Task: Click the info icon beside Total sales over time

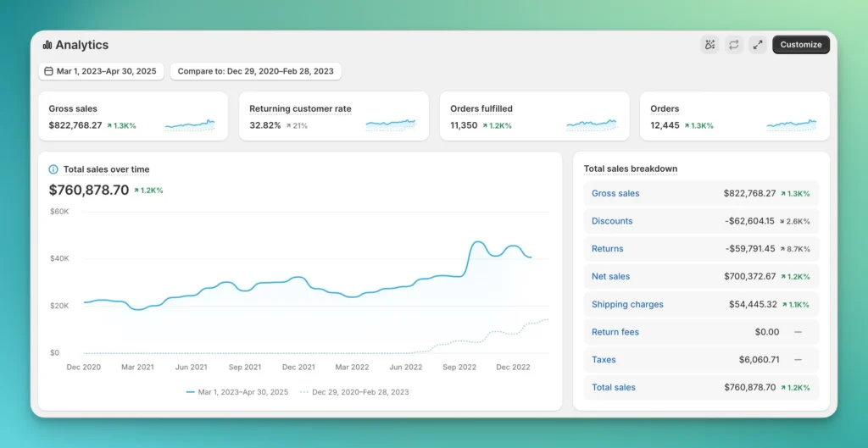Action: pyautogui.click(x=54, y=169)
